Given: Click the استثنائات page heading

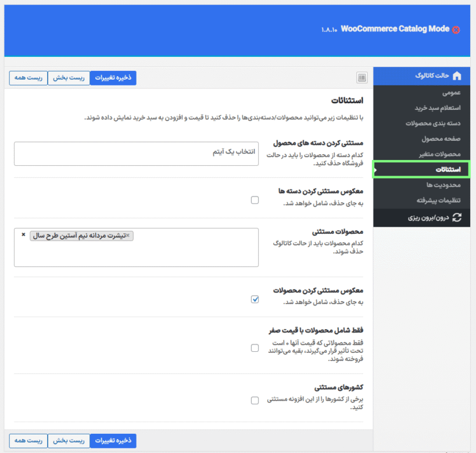Looking at the screenshot, I should pos(347,101).
